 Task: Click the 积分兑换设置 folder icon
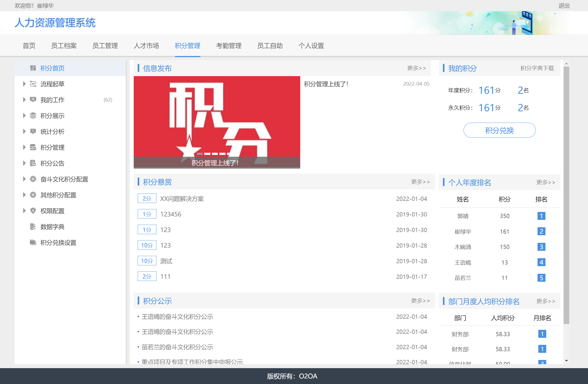point(33,242)
